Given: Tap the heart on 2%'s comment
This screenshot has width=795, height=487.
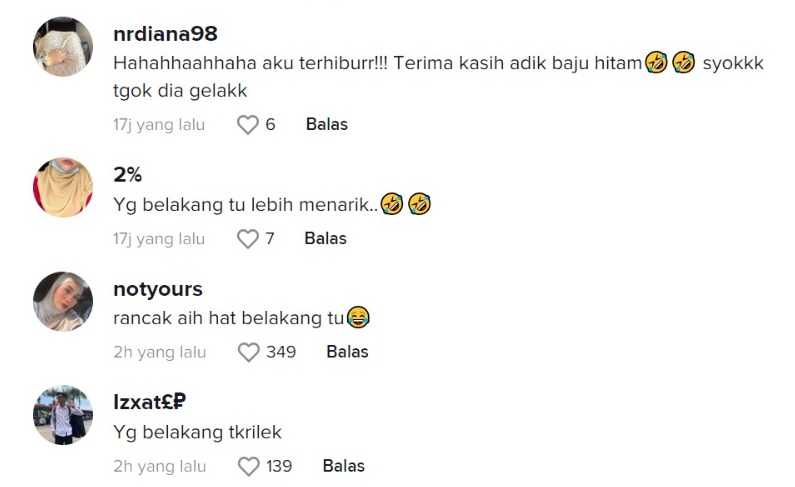Looking at the screenshot, I should point(247,239).
